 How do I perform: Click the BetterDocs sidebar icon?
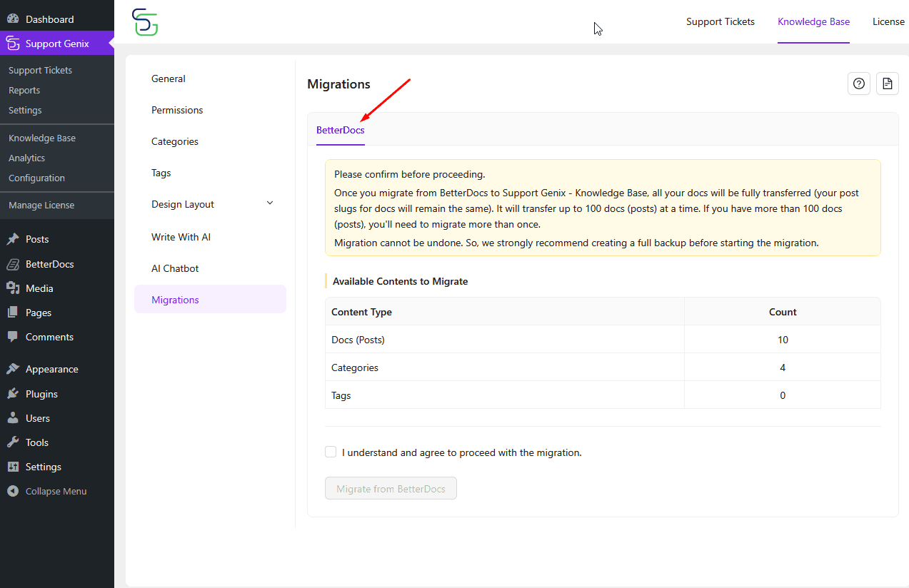point(13,264)
